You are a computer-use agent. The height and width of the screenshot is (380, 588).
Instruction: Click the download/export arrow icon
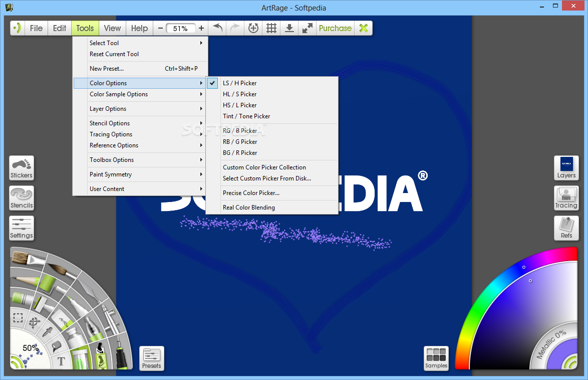pyautogui.click(x=289, y=28)
